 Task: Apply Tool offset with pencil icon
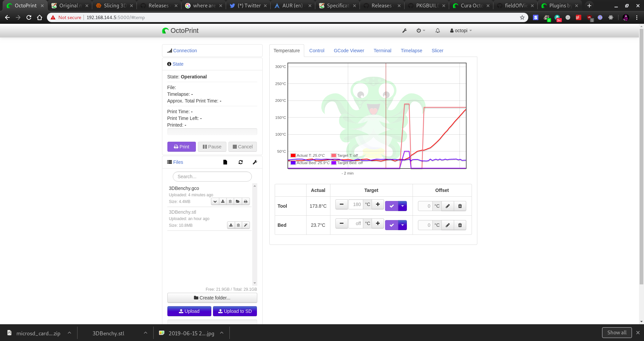click(448, 206)
